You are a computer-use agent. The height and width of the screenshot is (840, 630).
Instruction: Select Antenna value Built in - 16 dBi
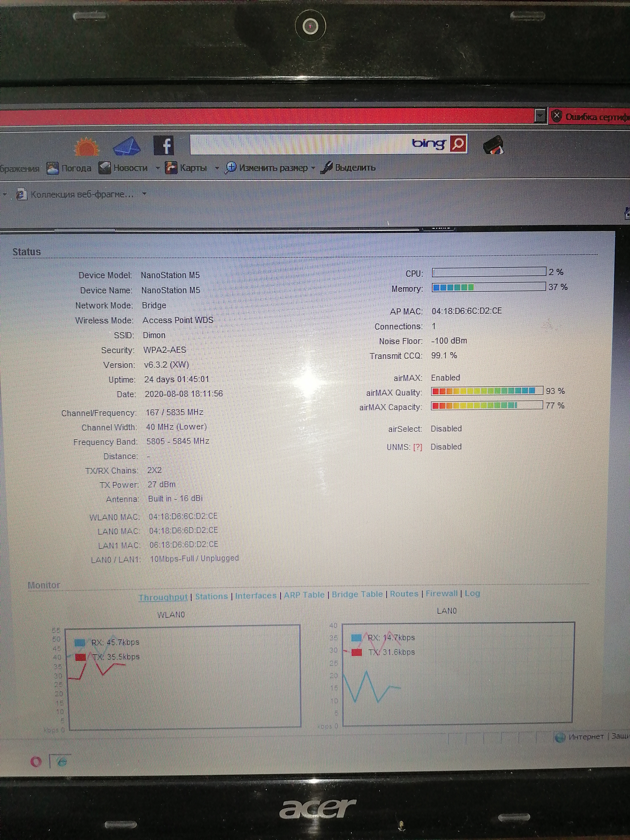coord(175,499)
